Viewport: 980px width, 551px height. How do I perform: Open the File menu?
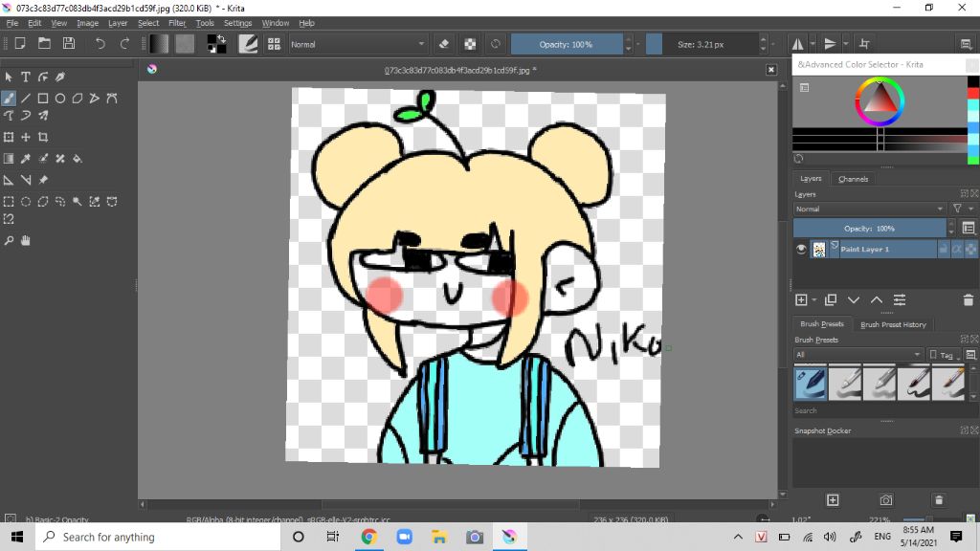(11, 23)
